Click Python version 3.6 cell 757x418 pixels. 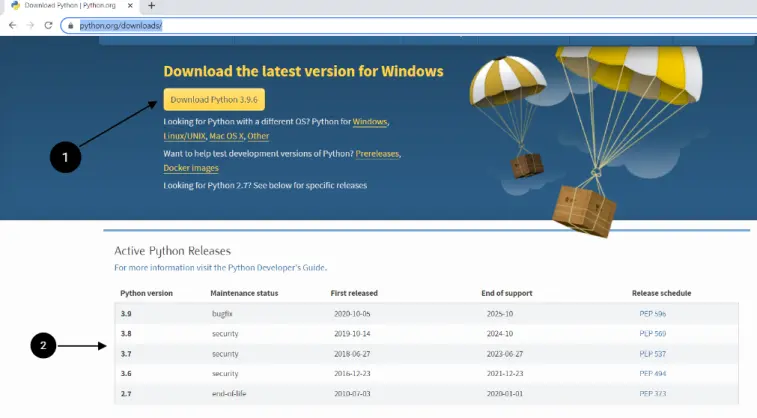126,374
